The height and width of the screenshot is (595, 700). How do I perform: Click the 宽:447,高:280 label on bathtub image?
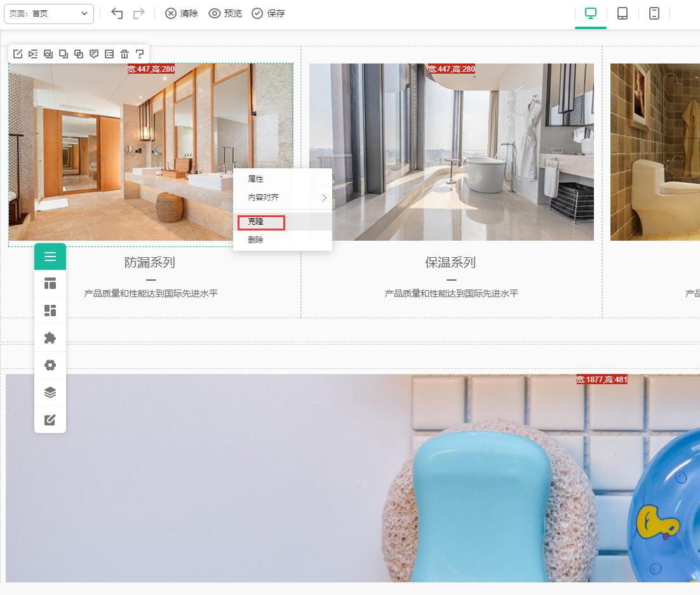452,69
